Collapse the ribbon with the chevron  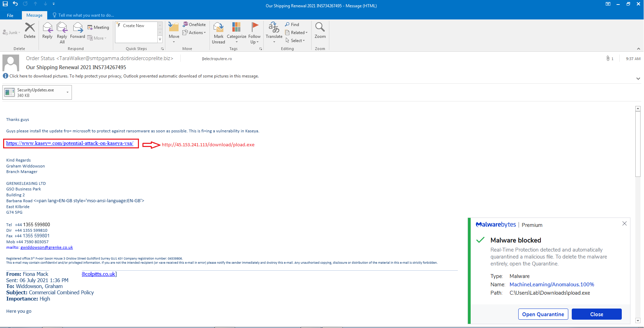[x=638, y=49]
